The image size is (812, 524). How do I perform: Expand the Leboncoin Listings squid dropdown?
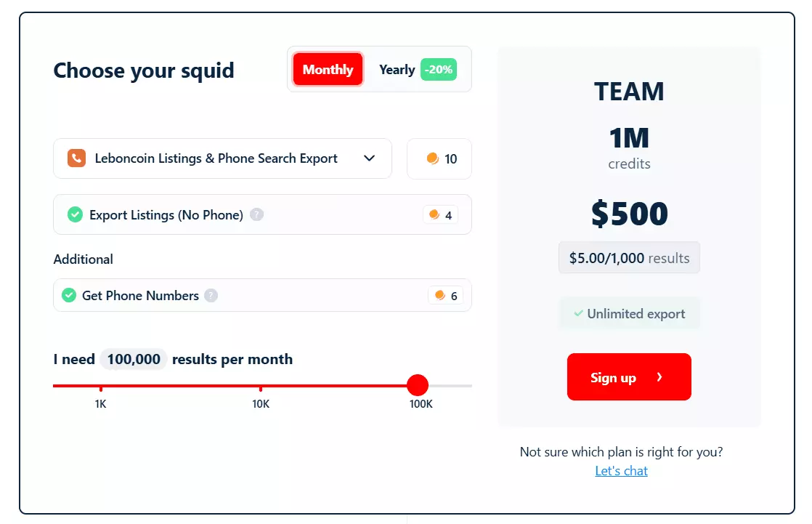tap(369, 158)
